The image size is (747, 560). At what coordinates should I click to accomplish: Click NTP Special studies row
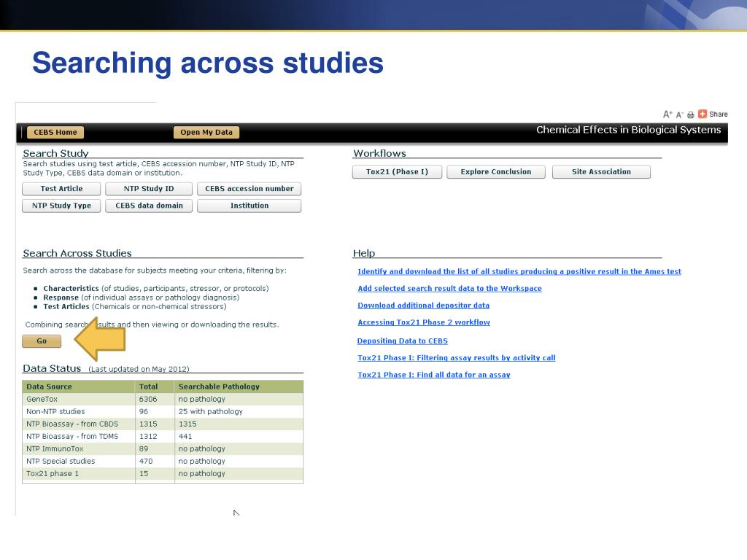(163, 461)
